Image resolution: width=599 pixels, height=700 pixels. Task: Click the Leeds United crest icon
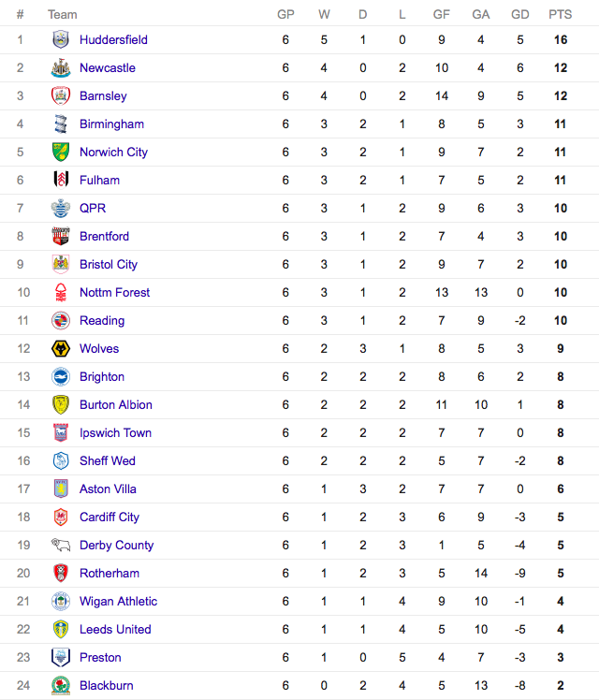click(x=61, y=630)
